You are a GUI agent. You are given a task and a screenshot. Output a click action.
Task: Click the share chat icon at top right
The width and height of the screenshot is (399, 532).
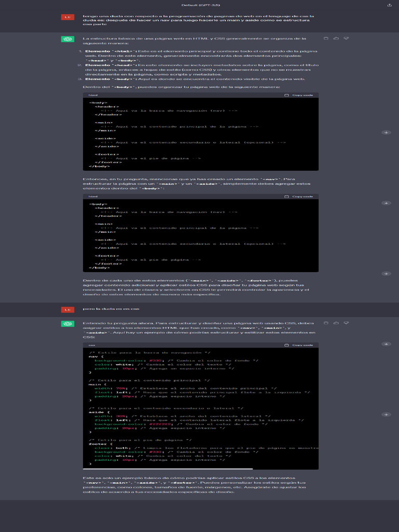pyautogui.click(x=390, y=5)
